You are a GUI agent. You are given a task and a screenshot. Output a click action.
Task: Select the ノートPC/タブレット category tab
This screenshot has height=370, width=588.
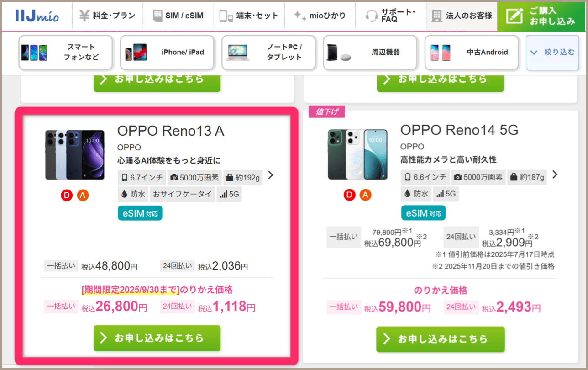(x=268, y=53)
